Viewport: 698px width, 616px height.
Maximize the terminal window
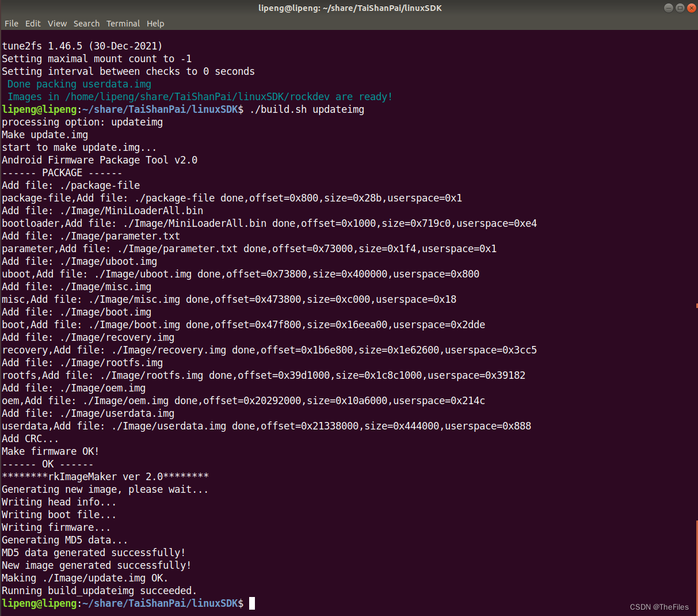click(680, 7)
